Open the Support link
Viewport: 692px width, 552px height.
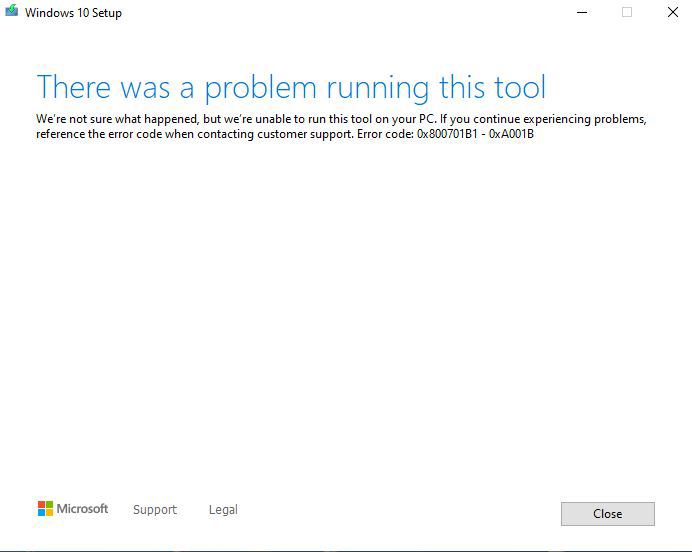click(155, 510)
